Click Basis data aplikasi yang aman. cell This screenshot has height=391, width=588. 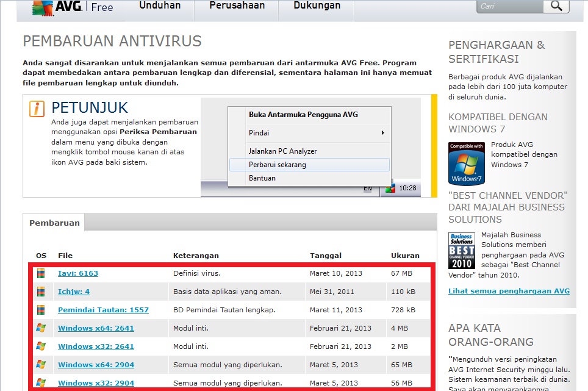pos(228,292)
